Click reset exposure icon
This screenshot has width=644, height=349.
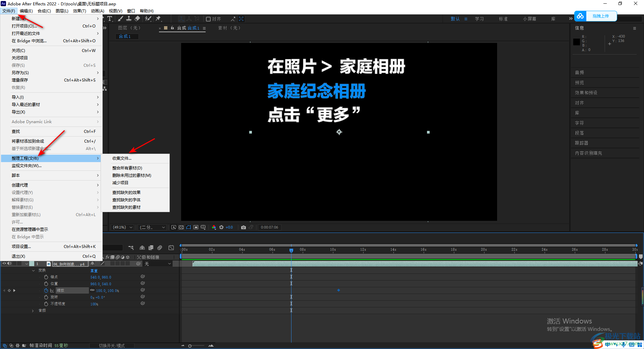click(x=221, y=227)
